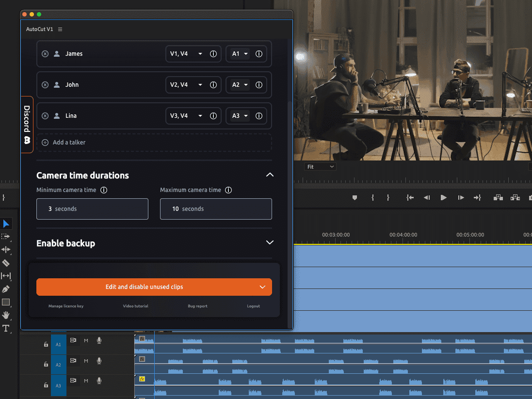This screenshot has height=399, width=532.
Task: Remove the talker James
Action: pyautogui.click(x=45, y=54)
